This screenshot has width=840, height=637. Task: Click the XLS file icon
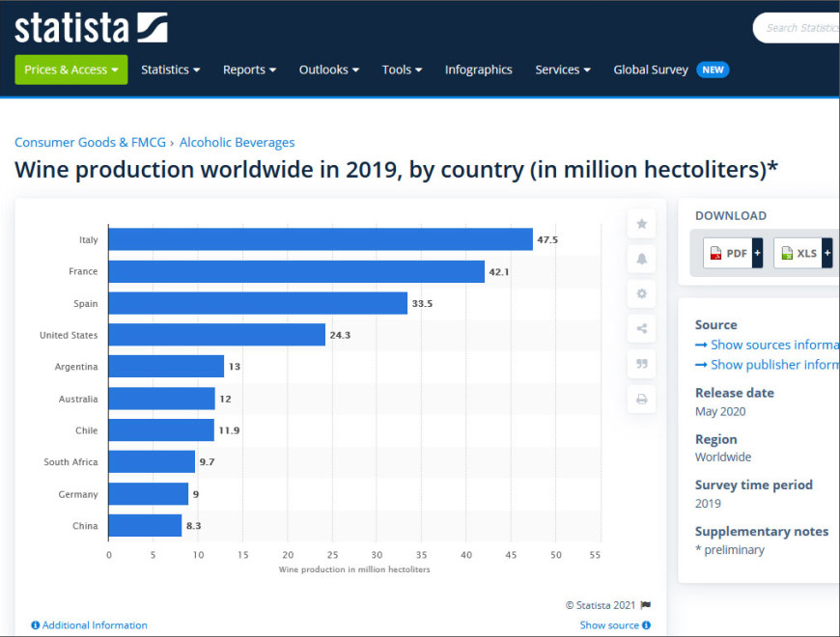point(787,253)
